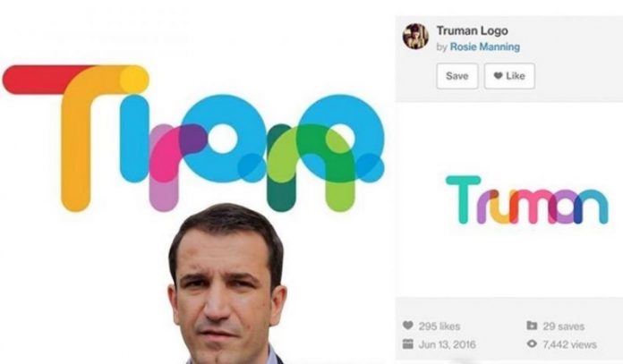Viewport: 623px width, 364px height.
Task: Click the red bar of the large T
Action: (x=36, y=80)
